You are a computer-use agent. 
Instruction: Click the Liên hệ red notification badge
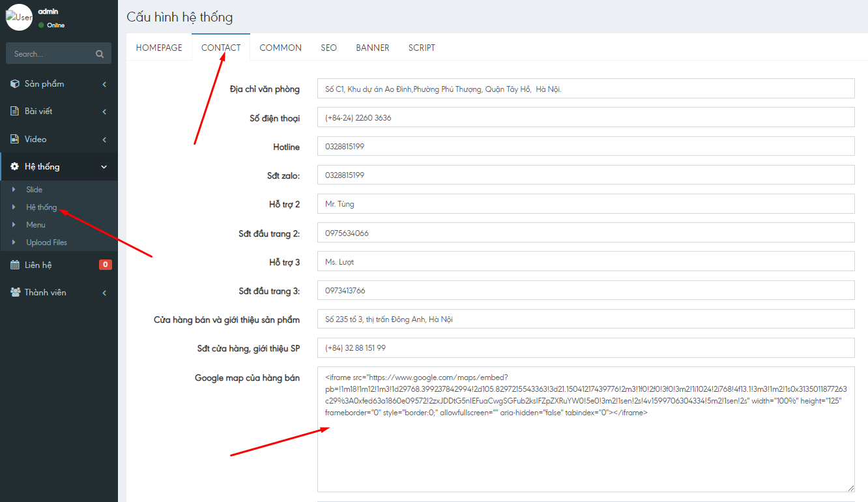(105, 265)
